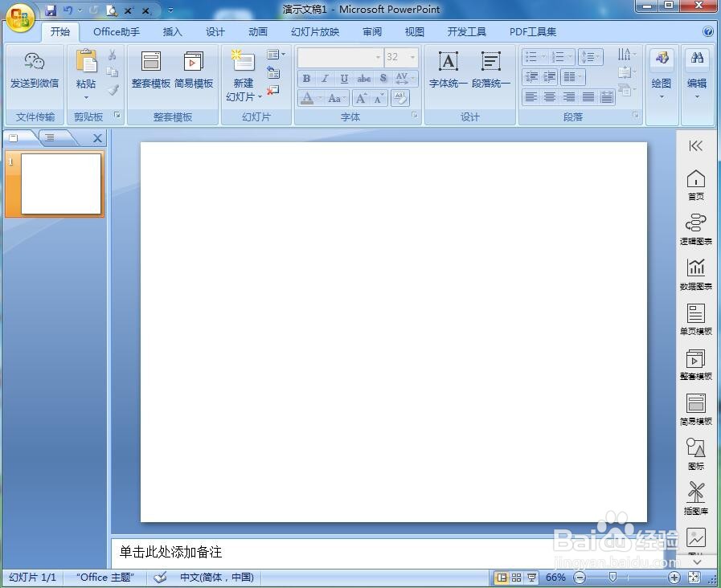Click the zoom slider handle
The image size is (721, 588).
tap(612, 577)
